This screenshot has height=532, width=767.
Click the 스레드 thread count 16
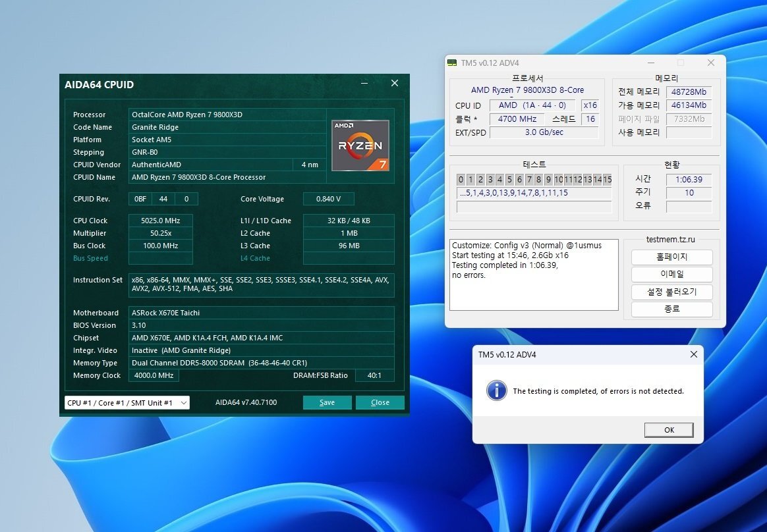pyautogui.click(x=590, y=119)
